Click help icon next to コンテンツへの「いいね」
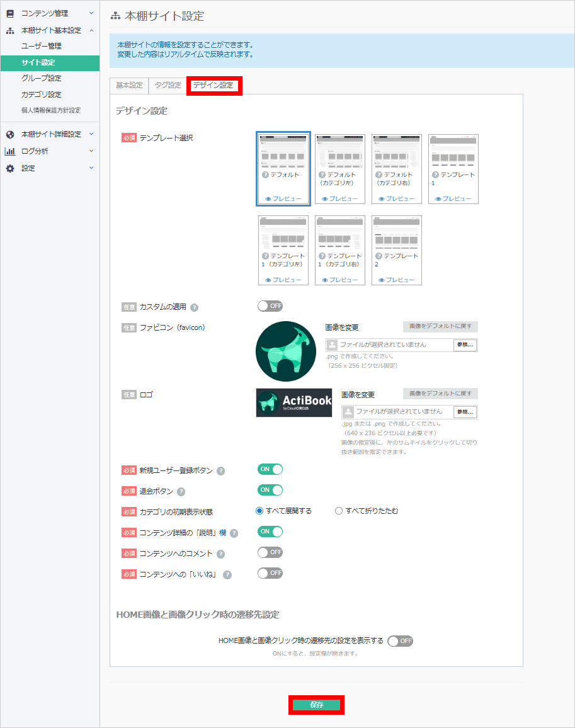The height and width of the screenshot is (728, 575). [x=227, y=574]
